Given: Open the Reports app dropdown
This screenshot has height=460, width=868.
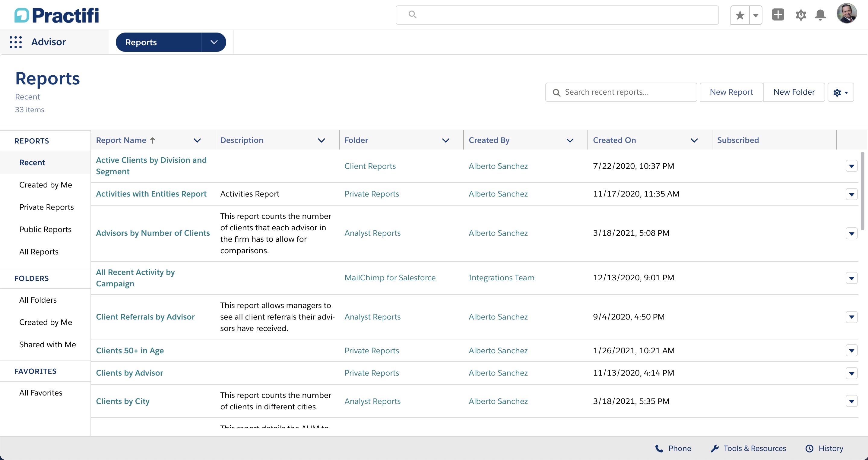Looking at the screenshot, I should [214, 42].
